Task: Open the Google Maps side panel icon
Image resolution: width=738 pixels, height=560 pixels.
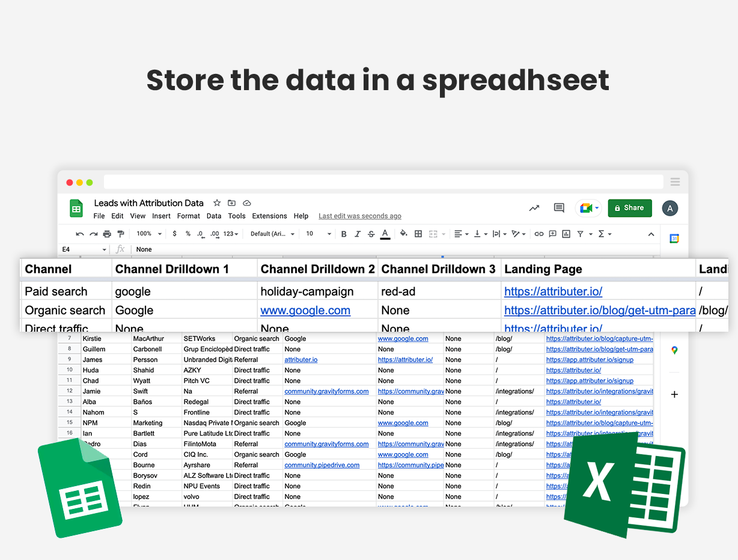Action: (x=674, y=350)
